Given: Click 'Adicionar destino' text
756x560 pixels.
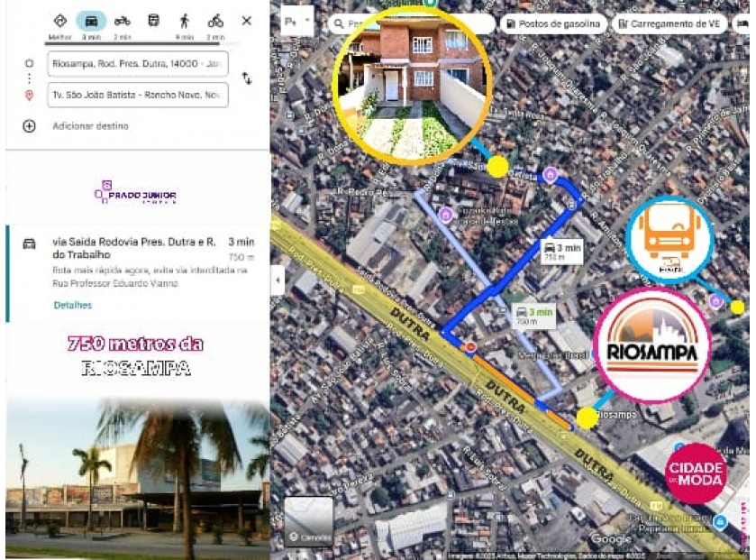Looking at the screenshot, I should pos(90,126).
